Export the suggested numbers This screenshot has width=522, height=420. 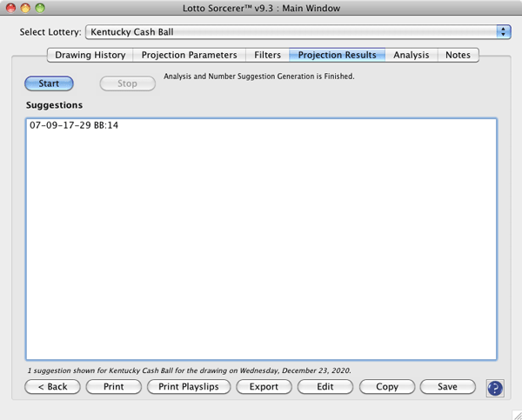pyautogui.click(x=264, y=387)
